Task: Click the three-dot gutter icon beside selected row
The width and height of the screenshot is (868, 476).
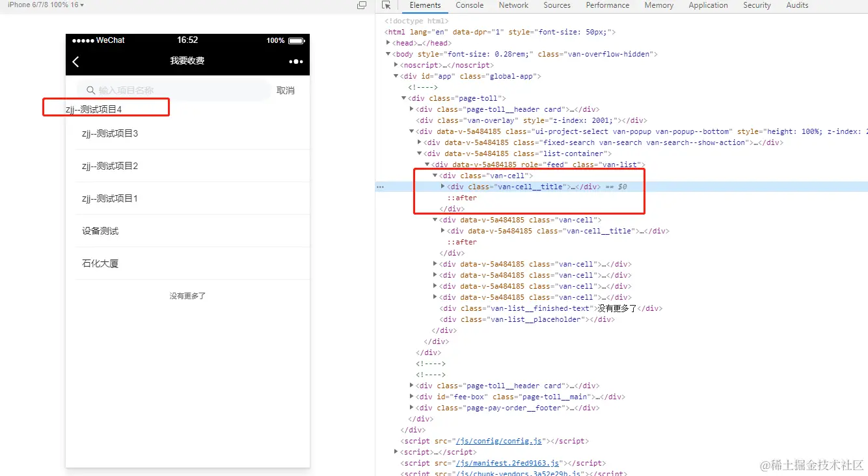Action: click(380, 187)
